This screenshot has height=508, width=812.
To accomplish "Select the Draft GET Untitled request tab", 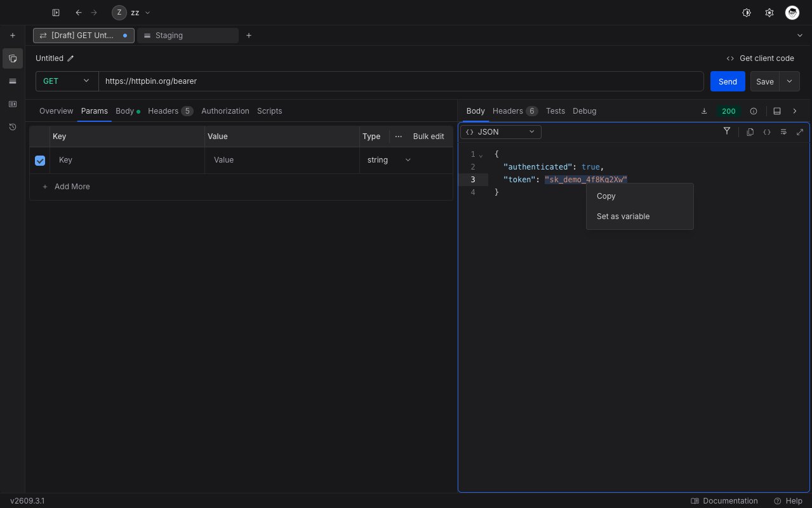I will tap(84, 36).
